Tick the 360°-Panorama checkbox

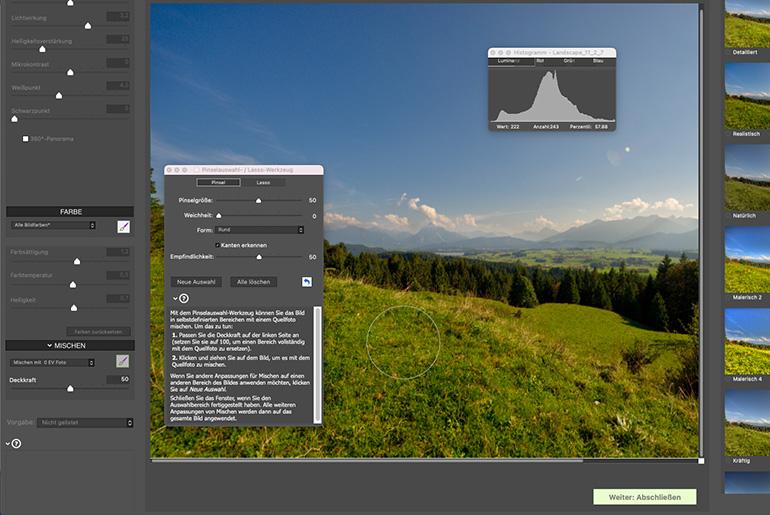(25, 139)
